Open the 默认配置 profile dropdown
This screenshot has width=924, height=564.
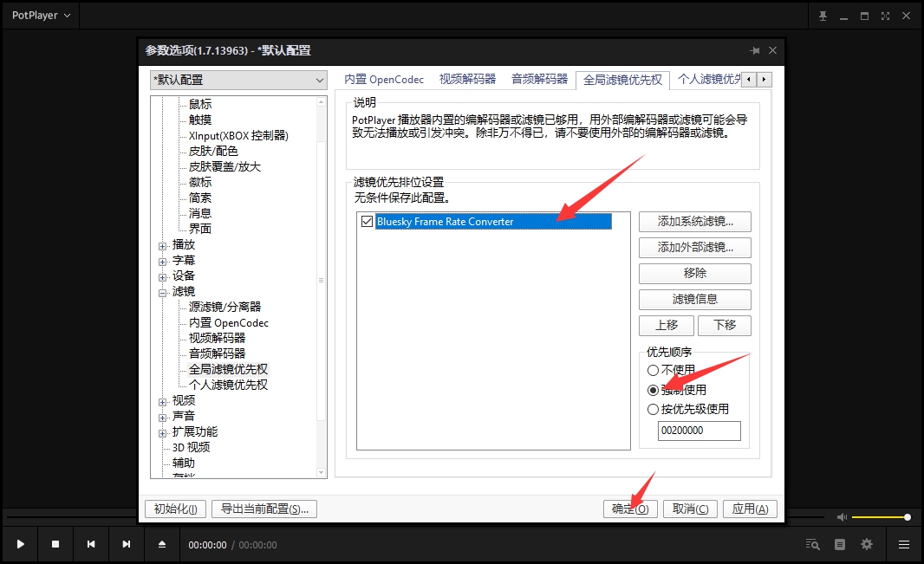tap(238, 80)
